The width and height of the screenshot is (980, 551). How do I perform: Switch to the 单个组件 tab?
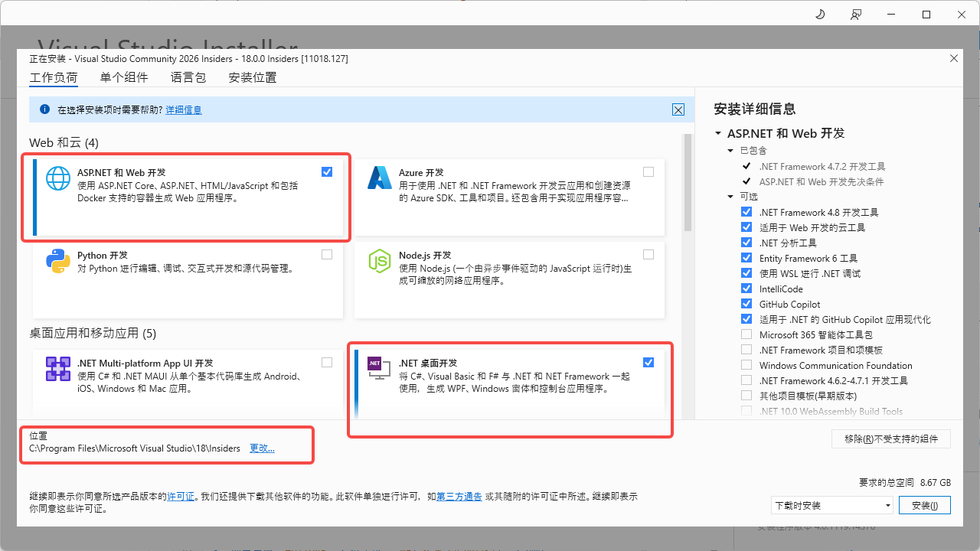[x=124, y=77]
